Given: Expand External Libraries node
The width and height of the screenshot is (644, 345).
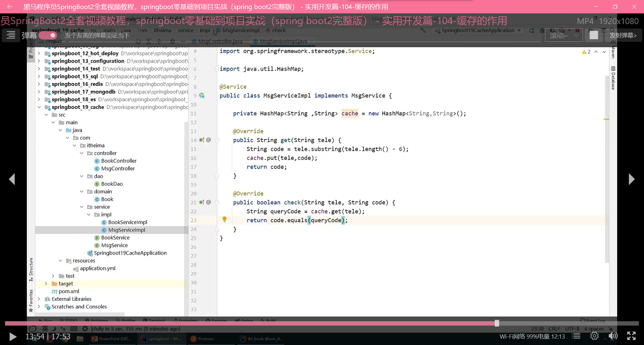Looking at the screenshot, I should click(39, 299).
